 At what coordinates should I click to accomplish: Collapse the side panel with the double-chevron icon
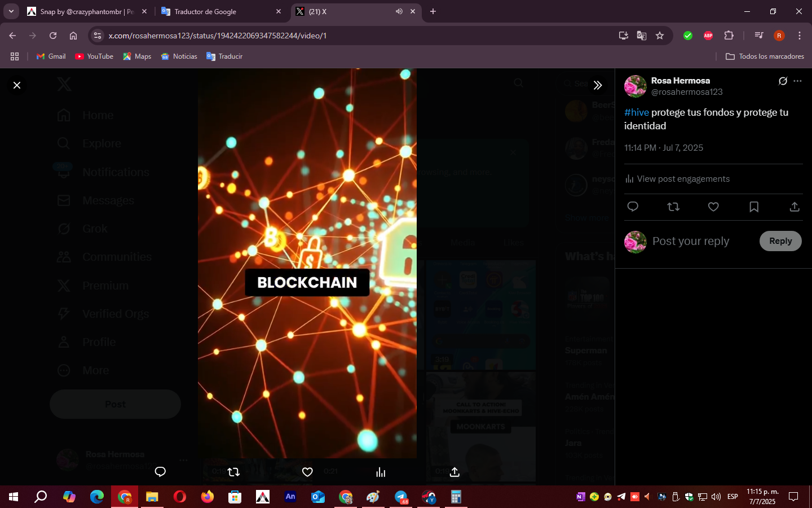(x=598, y=85)
